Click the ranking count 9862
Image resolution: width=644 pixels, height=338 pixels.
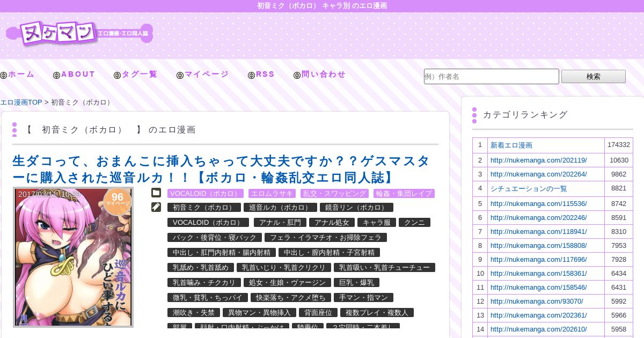point(619,174)
